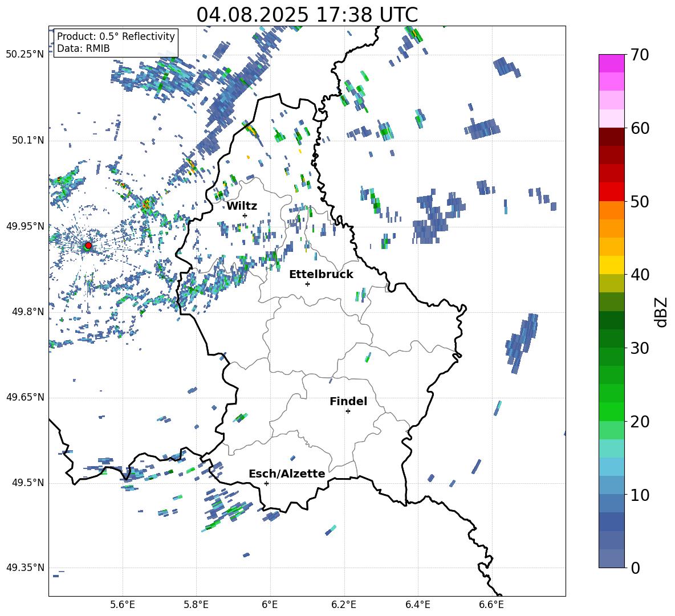The width and height of the screenshot is (675, 616).
Task: Click the 49.65°N latitude label
Action: [25, 397]
